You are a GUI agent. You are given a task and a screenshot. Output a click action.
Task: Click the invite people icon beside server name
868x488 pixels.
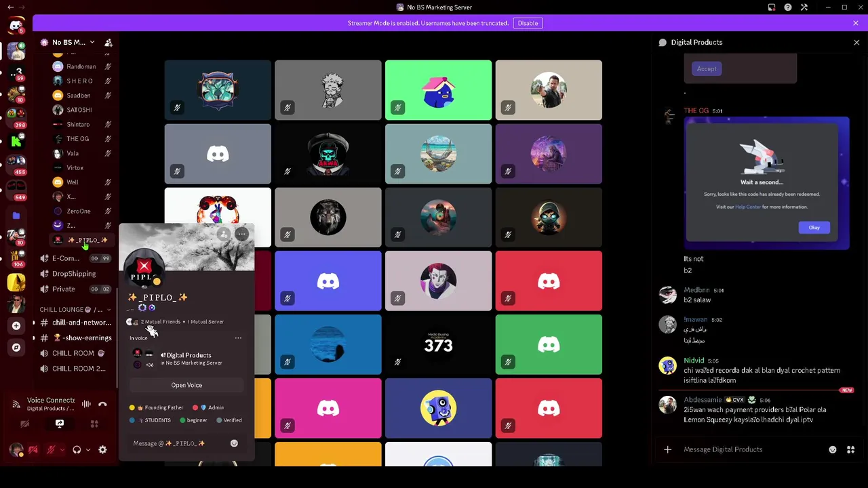point(108,42)
